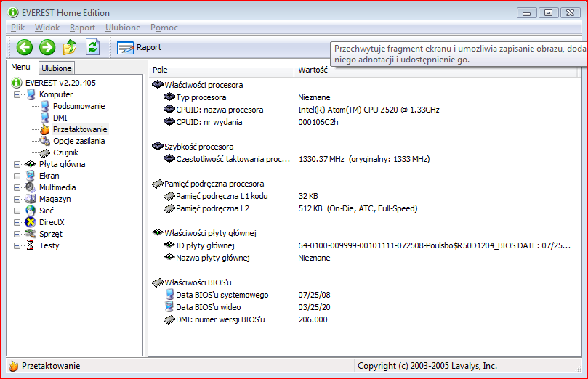This screenshot has height=379, width=588.
Task: Click the Sieć globe icon
Action: tap(31, 211)
